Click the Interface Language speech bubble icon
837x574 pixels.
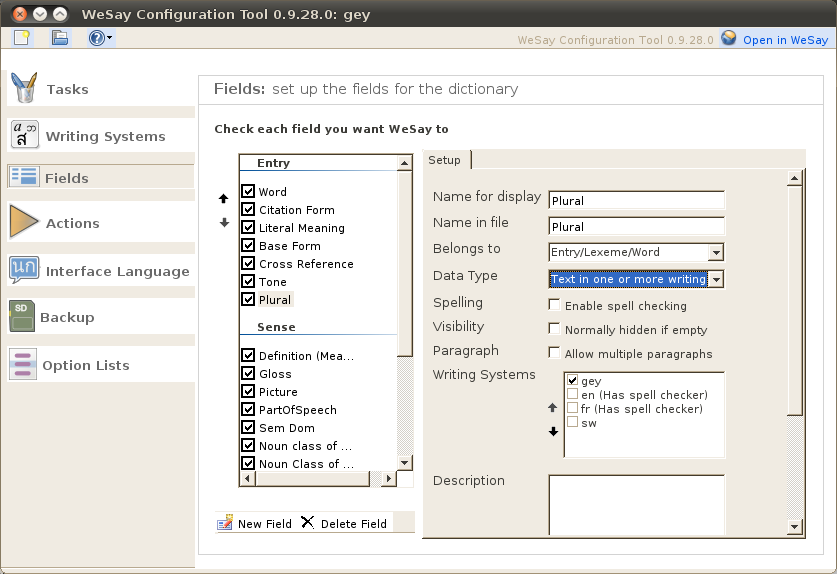(x=24, y=270)
